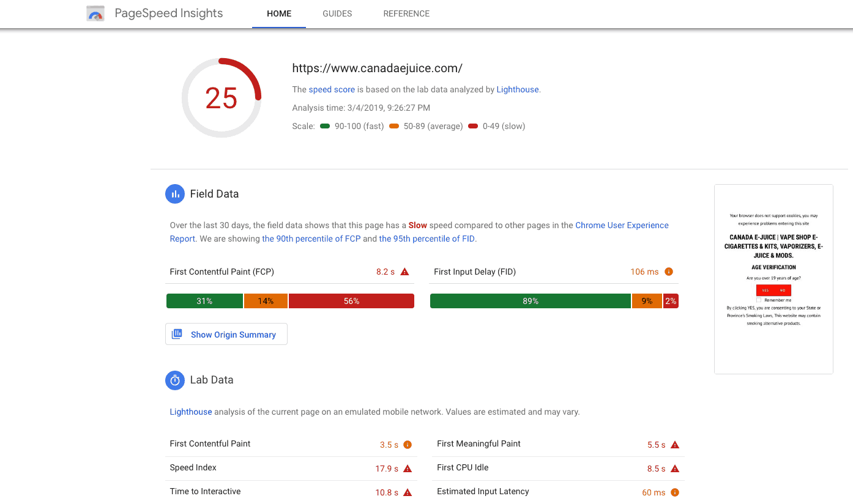
Task: Click red warning triangle beside FCP 8.2 s
Action: pos(404,272)
